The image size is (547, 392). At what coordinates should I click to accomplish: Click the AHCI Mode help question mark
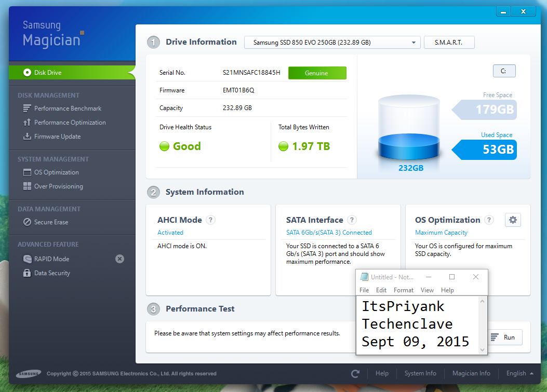pos(210,220)
